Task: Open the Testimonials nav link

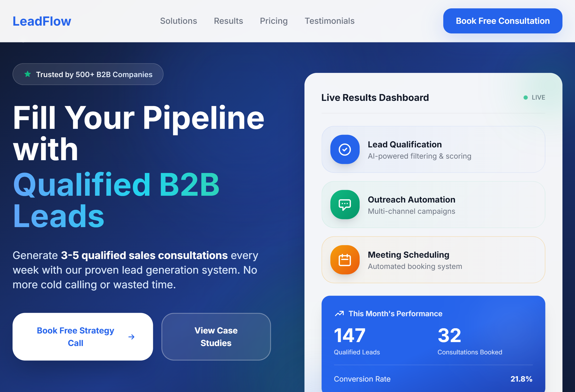Action: tap(330, 21)
